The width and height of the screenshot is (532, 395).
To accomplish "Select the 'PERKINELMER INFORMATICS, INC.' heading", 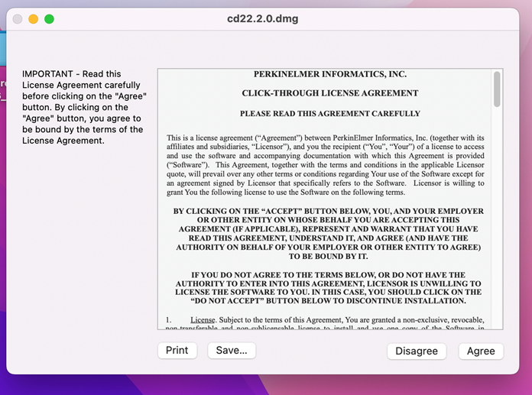I will 330,74.
